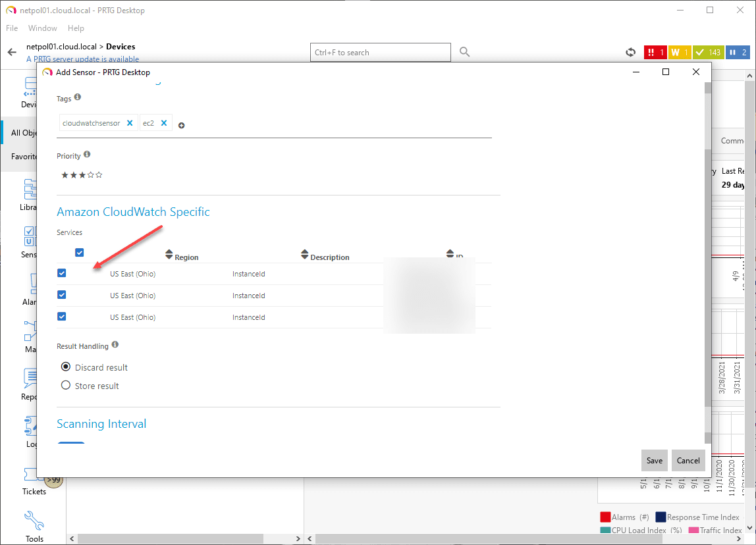Add a new tag with the plus icon

pos(181,124)
